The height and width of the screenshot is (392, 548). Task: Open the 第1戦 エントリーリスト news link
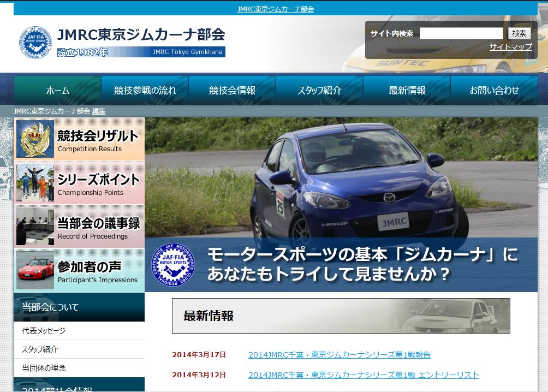pos(364,375)
